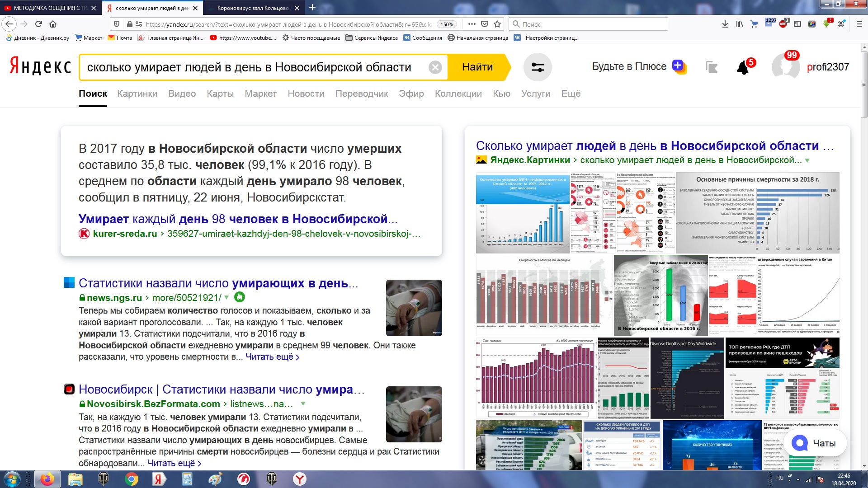Open Часто посещаемые bookmark folder
Viewport: 868px width, 488px height.
coord(311,38)
